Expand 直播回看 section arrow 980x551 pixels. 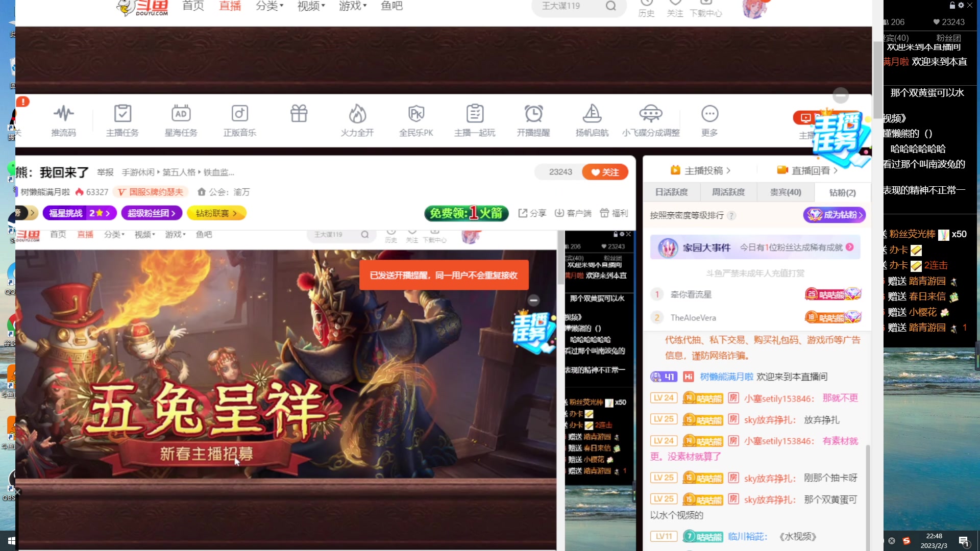point(836,170)
